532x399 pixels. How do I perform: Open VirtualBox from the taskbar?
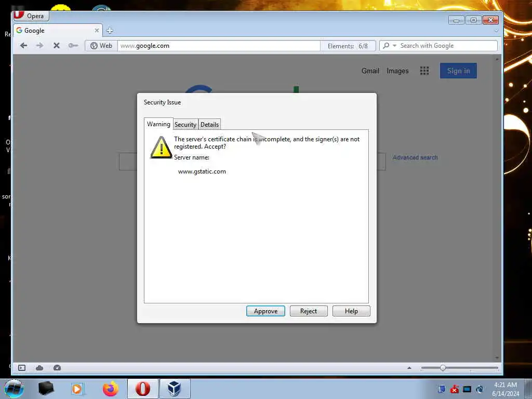tap(175, 389)
